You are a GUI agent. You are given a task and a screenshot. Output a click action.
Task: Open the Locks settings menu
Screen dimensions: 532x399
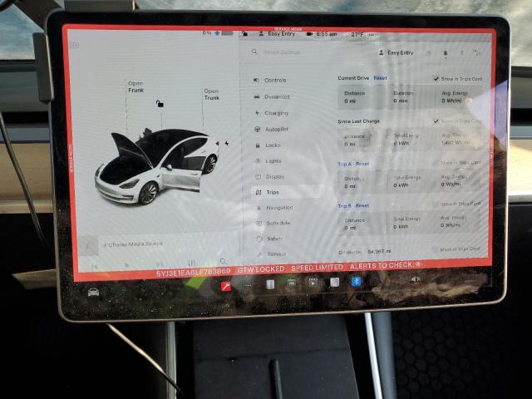[268, 145]
